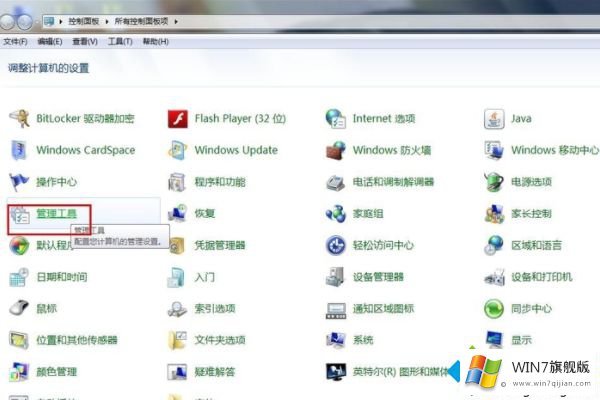The height and width of the screenshot is (400, 600).
Task: Open the 轻松访问中心 icon
Action: pyautogui.click(x=336, y=245)
